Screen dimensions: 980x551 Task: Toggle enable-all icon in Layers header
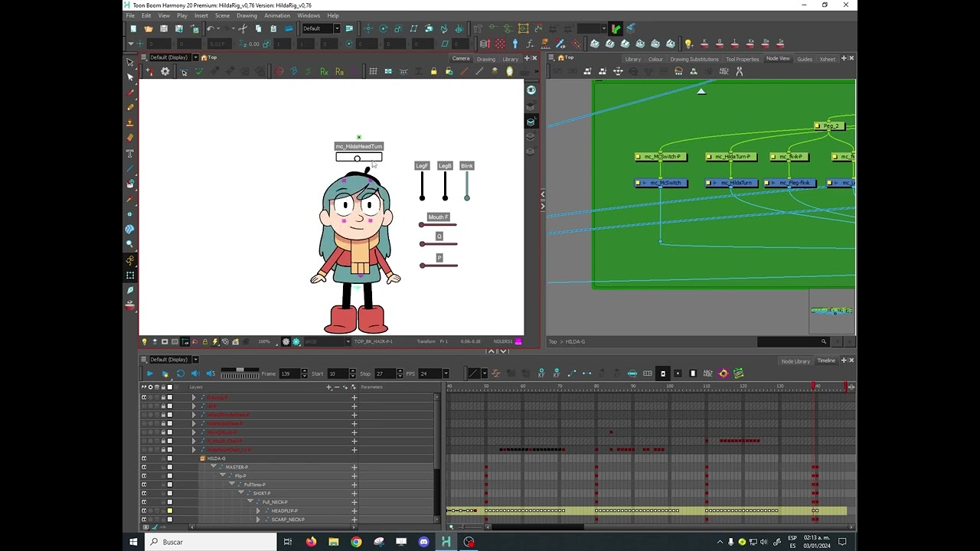coord(143,387)
